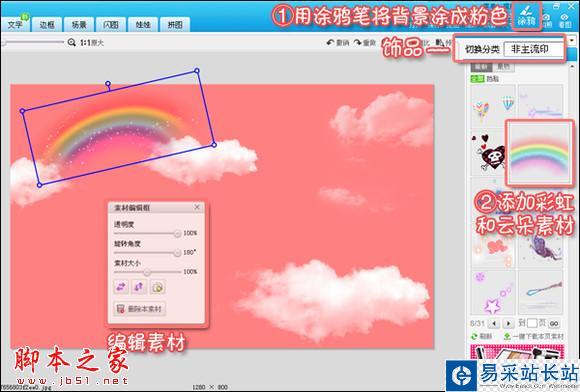Select the purple sparkle line sticker

pos(541,104)
